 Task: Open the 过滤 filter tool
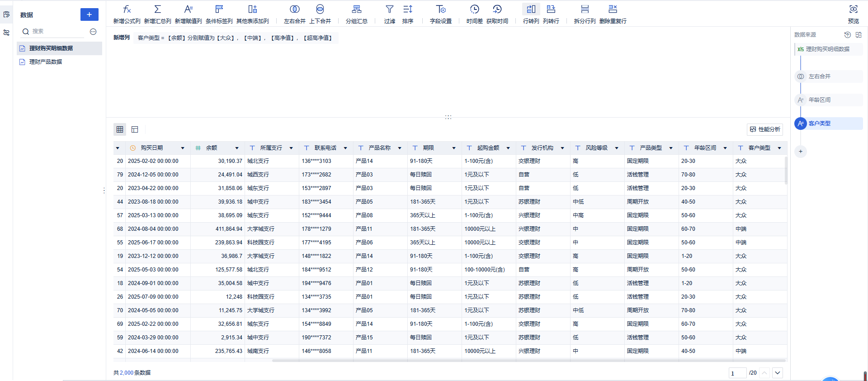tap(389, 10)
